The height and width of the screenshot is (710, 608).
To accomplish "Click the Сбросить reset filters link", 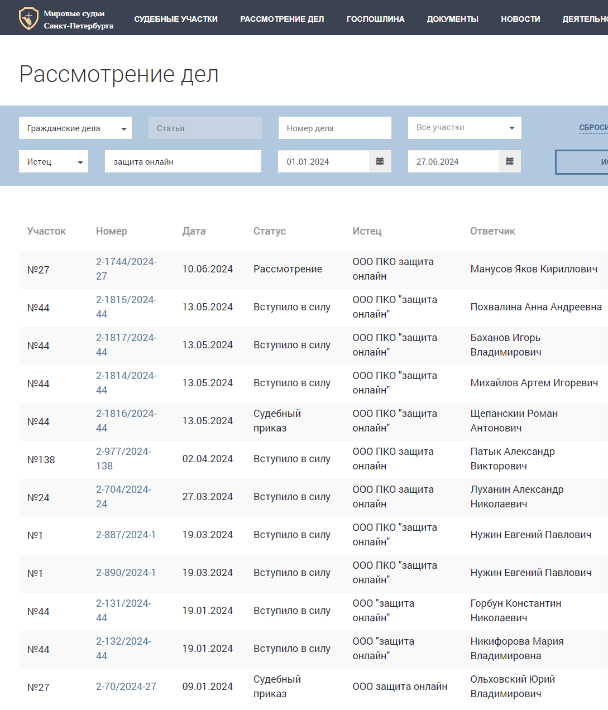I will (592, 128).
